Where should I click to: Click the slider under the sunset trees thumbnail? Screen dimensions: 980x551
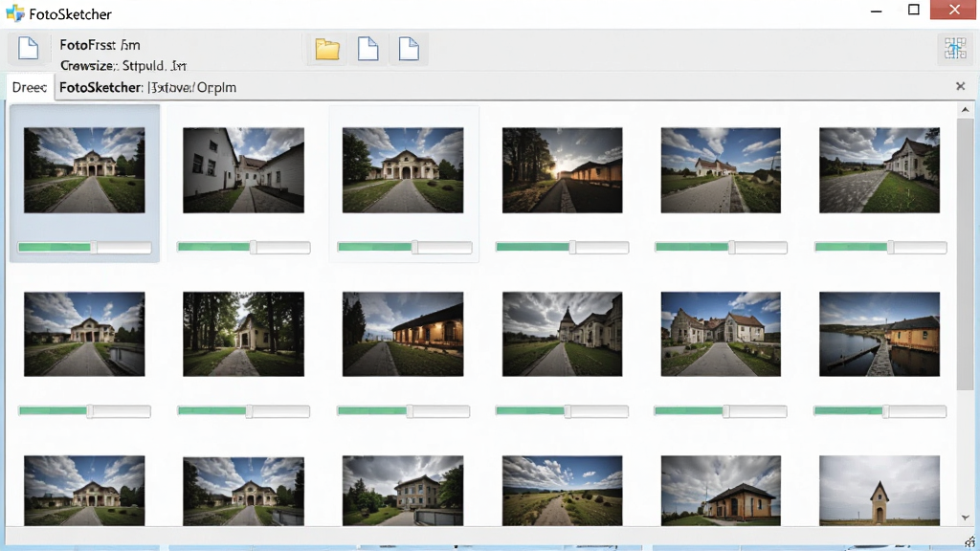pos(562,248)
